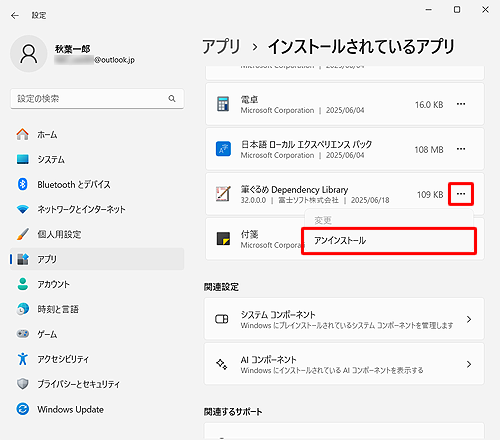The width and height of the screenshot is (500, 440).
Task: Choose アンインストール from the context menu
Action: tap(389, 241)
